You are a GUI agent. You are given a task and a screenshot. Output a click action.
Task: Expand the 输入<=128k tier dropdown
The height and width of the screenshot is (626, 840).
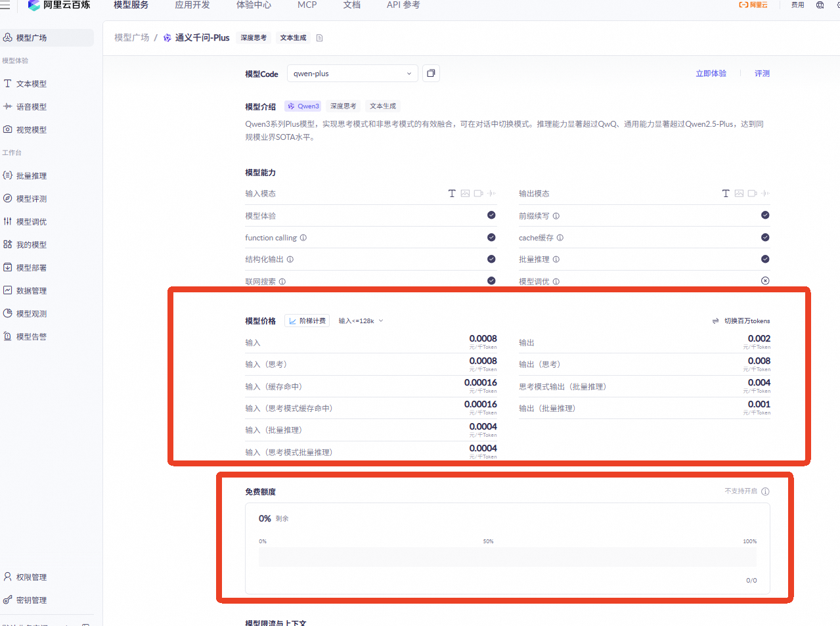pyautogui.click(x=361, y=321)
